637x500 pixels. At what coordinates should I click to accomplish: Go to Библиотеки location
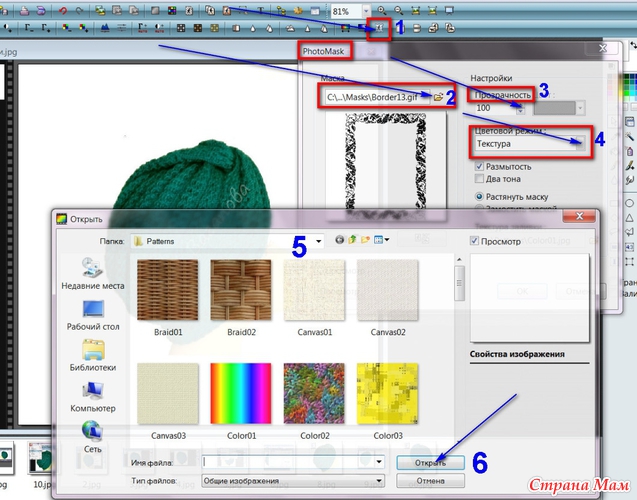coord(93,356)
